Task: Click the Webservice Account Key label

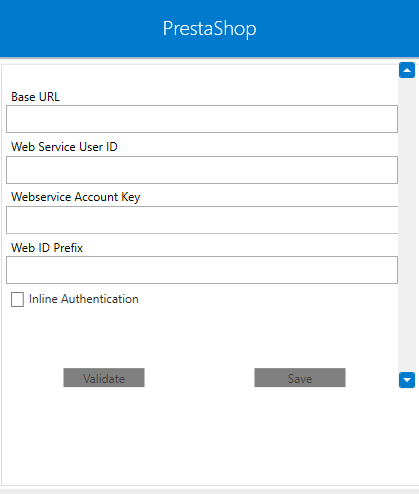Action: (76, 197)
